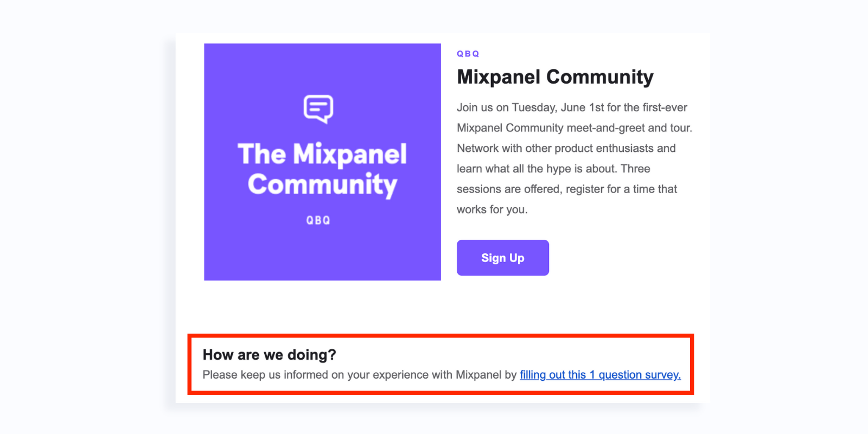
Task: Click the purple Sign Up button
Action: (502, 258)
